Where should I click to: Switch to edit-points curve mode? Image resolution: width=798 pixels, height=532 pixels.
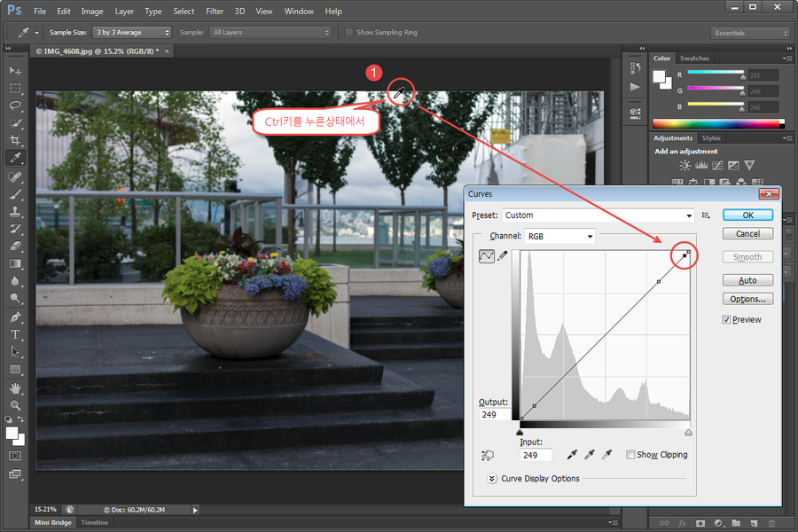[487, 256]
